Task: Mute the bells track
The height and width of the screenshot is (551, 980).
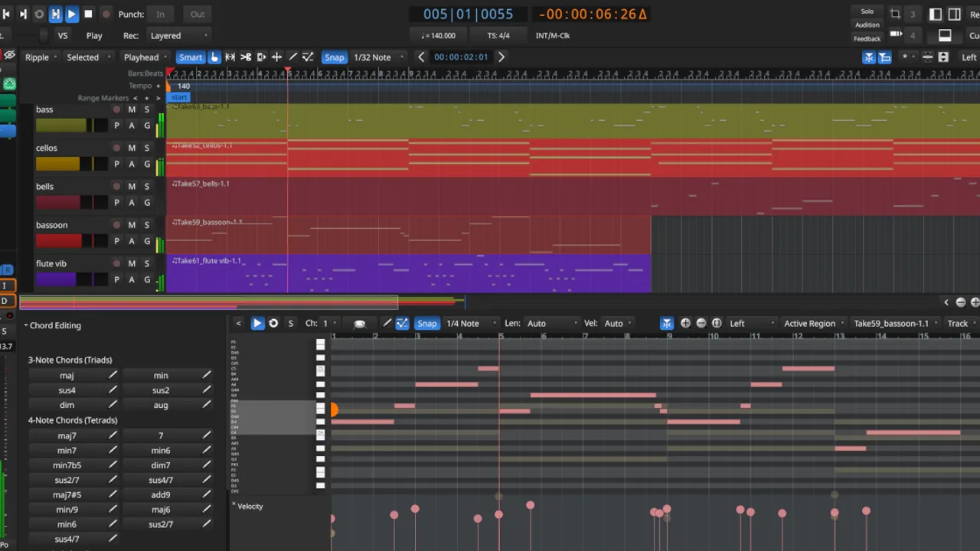Action: tap(132, 186)
